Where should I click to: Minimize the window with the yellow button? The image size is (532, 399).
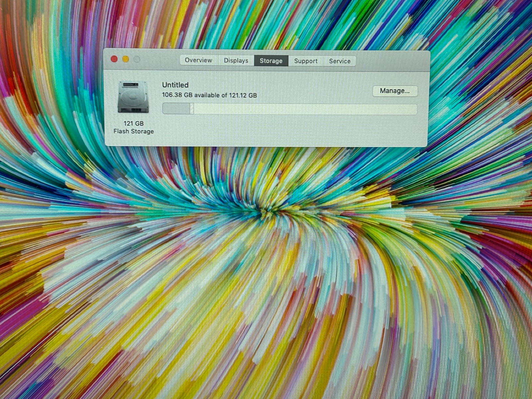(125, 59)
